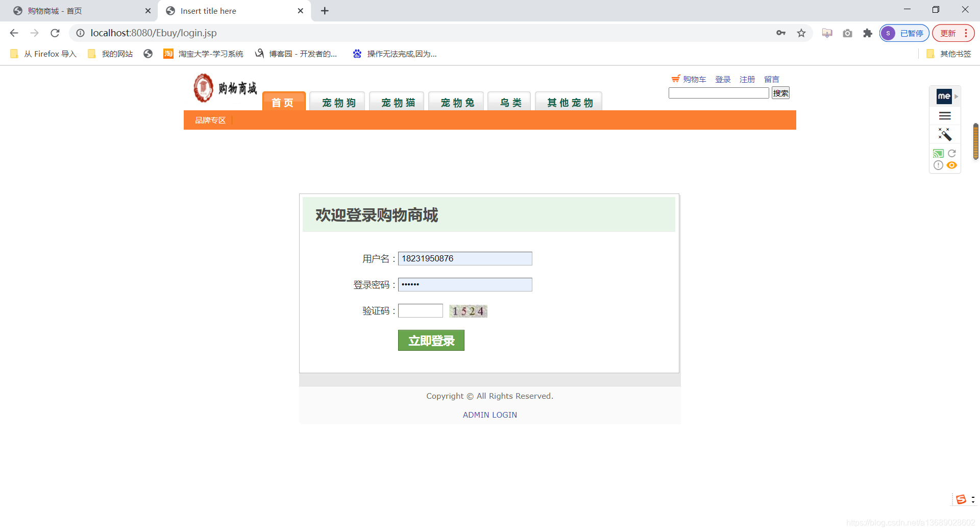980x532 pixels.
Task: Open the extensions puzzle icon
Action: pyautogui.click(x=868, y=33)
